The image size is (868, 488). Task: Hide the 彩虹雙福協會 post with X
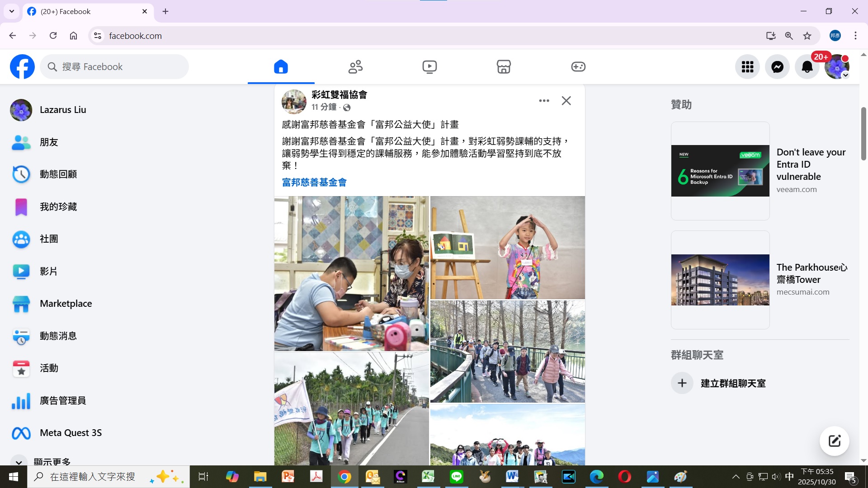coord(566,101)
